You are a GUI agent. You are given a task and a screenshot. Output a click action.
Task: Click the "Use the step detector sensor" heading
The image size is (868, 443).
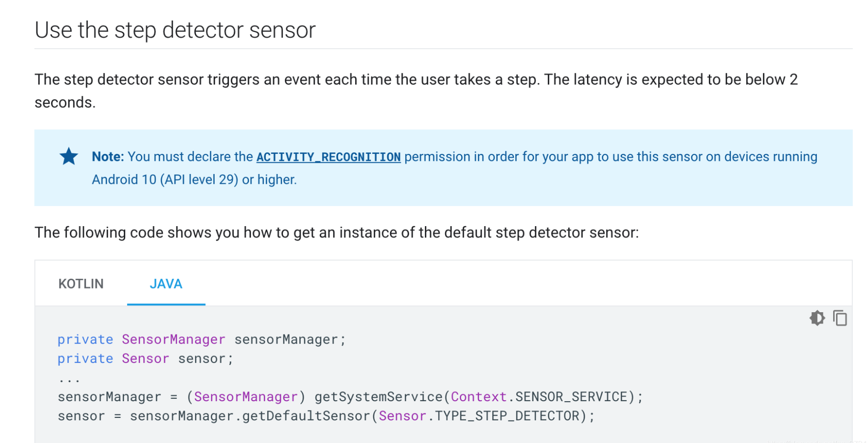click(x=175, y=30)
